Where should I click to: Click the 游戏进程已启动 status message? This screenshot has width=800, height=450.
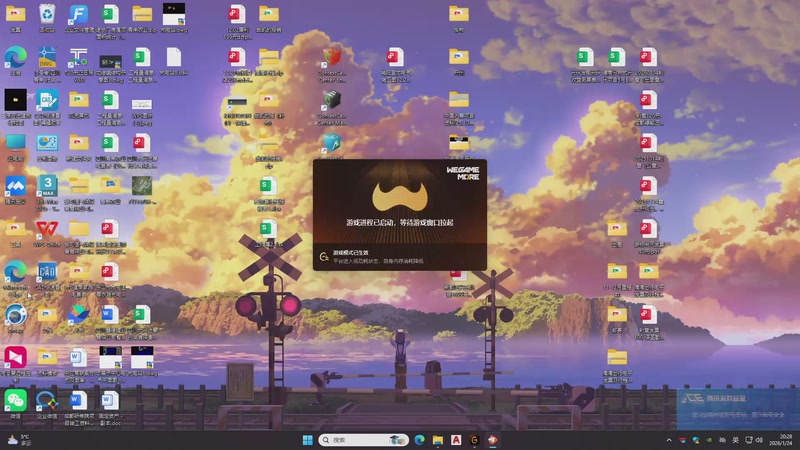[x=399, y=222]
